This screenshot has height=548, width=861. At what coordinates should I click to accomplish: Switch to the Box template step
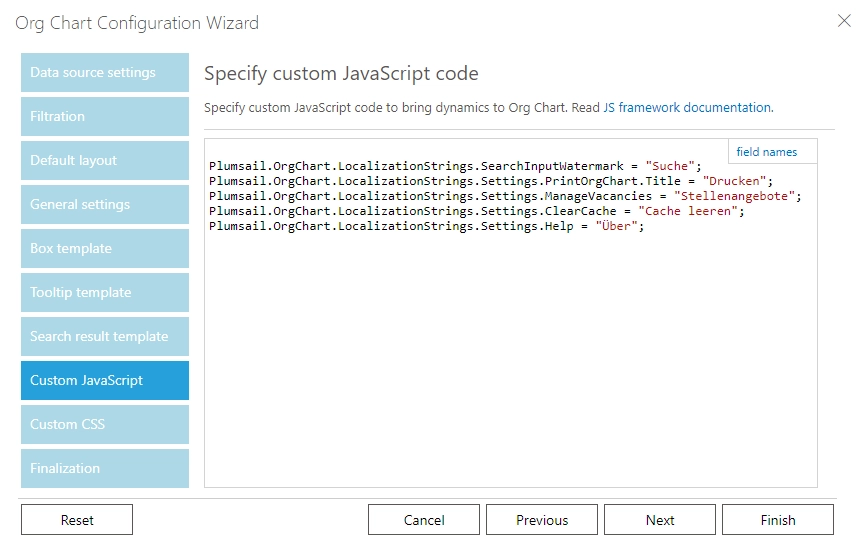point(105,248)
